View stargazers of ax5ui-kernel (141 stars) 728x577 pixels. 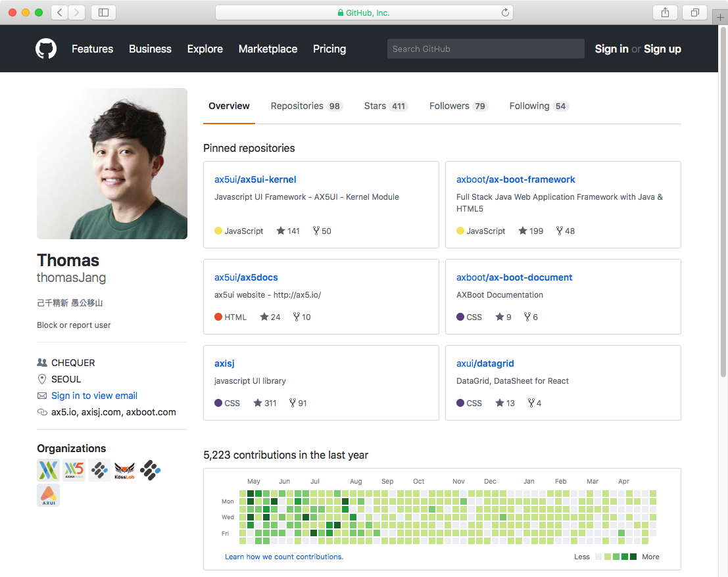tap(288, 231)
